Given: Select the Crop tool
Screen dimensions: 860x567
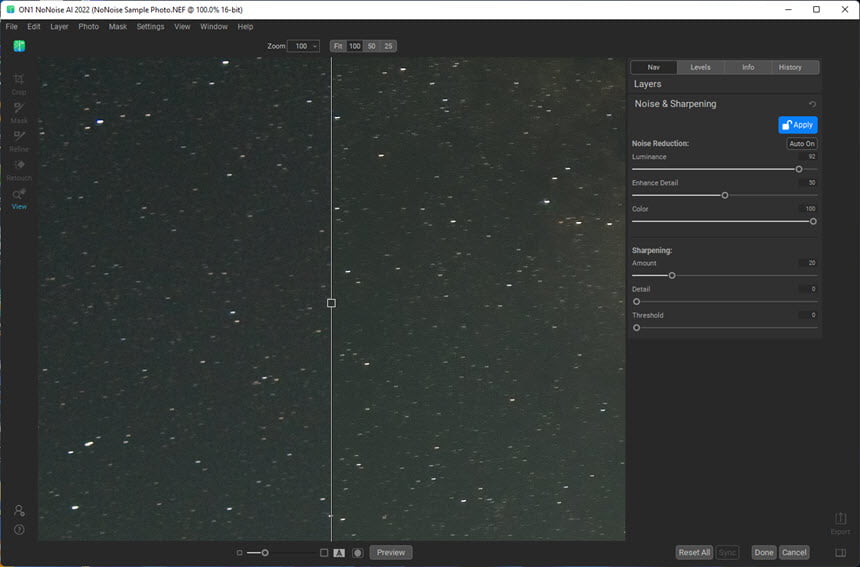Looking at the screenshot, I should pyautogui.click(x=19, y=84).
